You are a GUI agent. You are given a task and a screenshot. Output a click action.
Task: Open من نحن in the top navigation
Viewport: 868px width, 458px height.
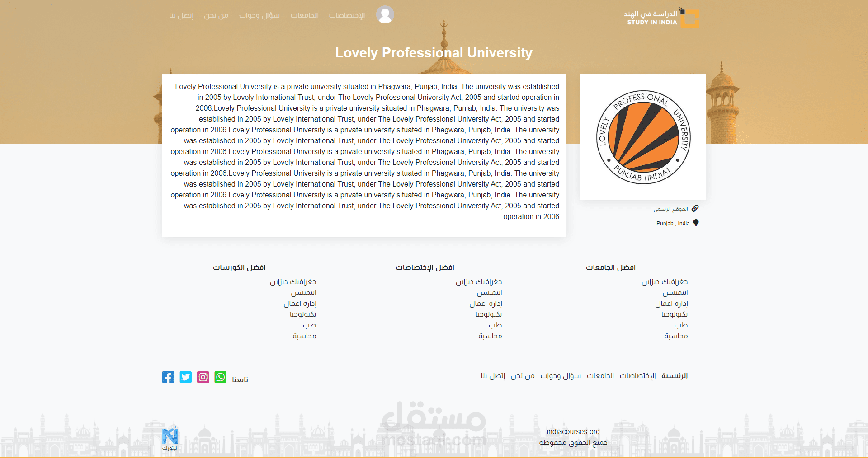(x=216, y=15)
